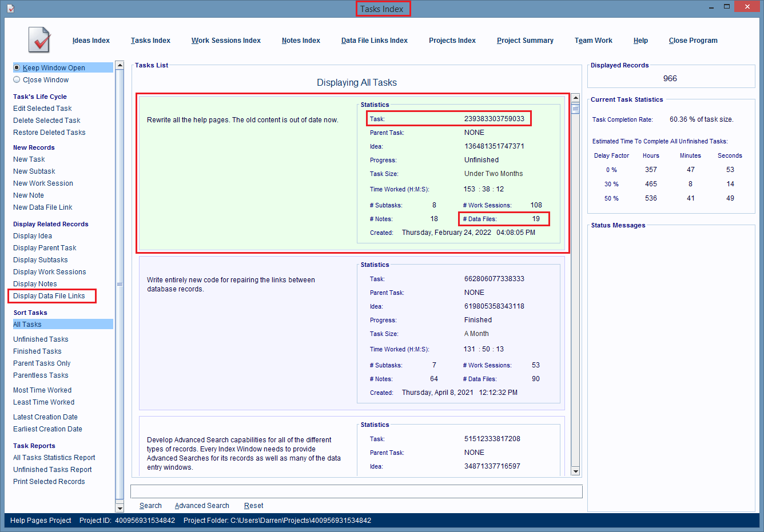Open the Notes Index menu

[x=301, y=41]
